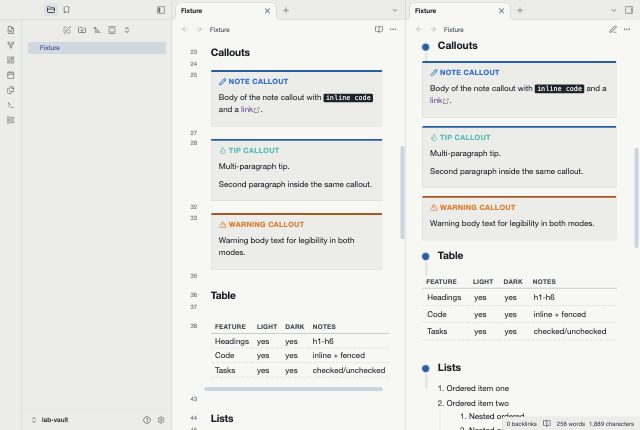Open sort order options in file explorer
Image resolution: width=640 pixels, height=430 pixels.
coord(97,30)
